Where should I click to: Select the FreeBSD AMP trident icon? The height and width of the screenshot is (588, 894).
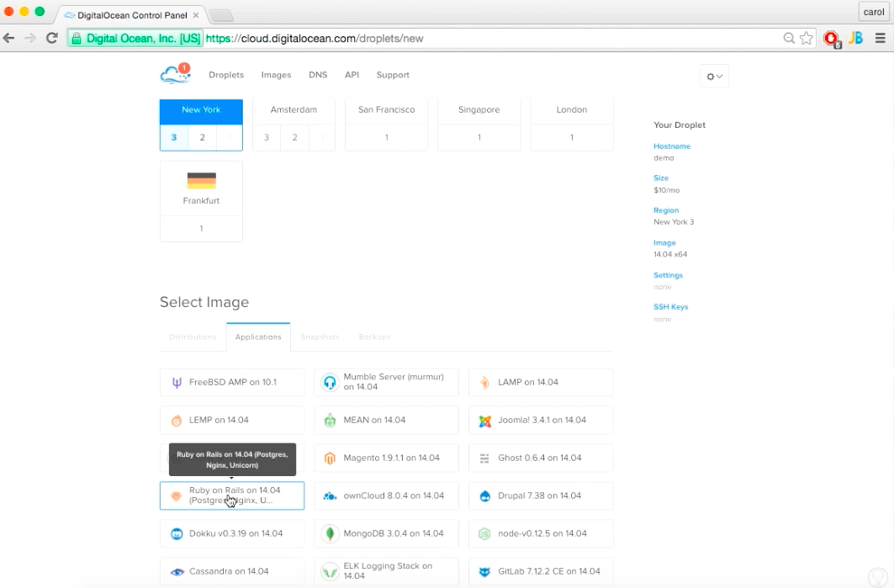click(177, 383)
